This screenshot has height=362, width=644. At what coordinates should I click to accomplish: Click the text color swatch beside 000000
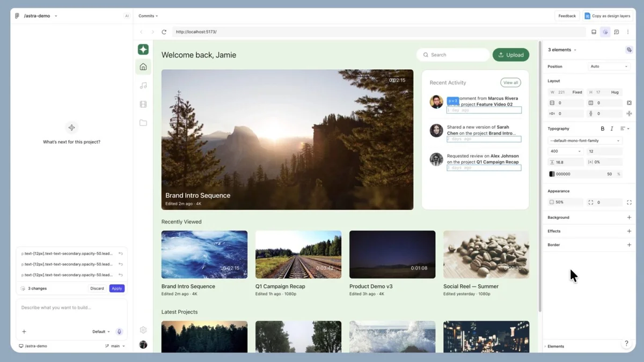click(x=552, y=174)
